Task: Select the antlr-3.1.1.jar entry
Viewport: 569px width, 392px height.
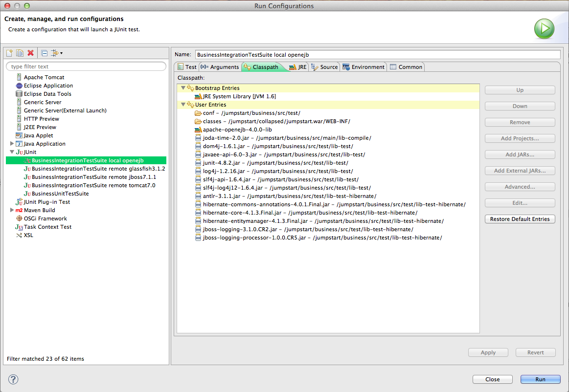Action: point(286,196)
